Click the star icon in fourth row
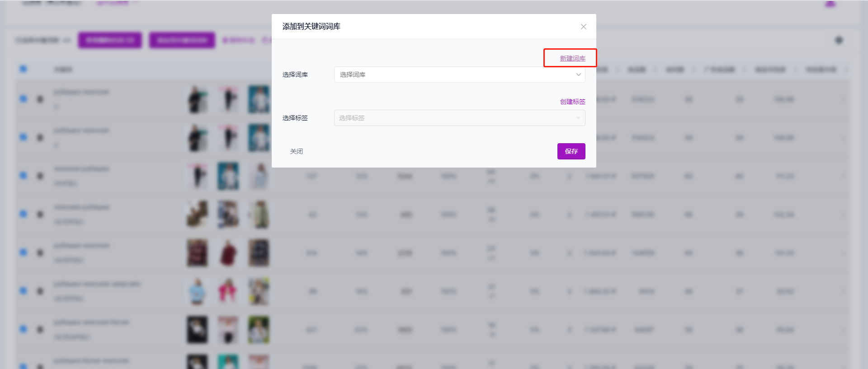This screenshot has width=868, height=369. [40, 214]
